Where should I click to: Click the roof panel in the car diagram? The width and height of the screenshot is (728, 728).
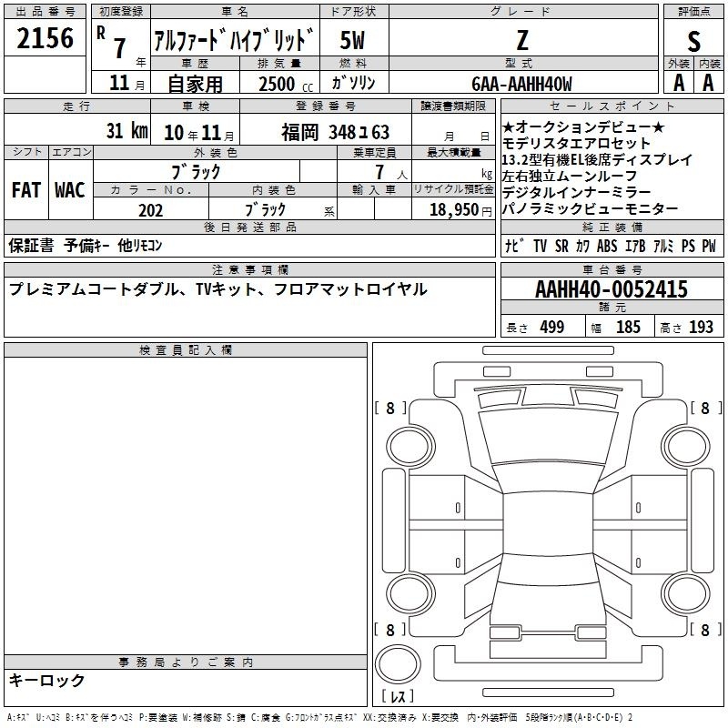547,523
